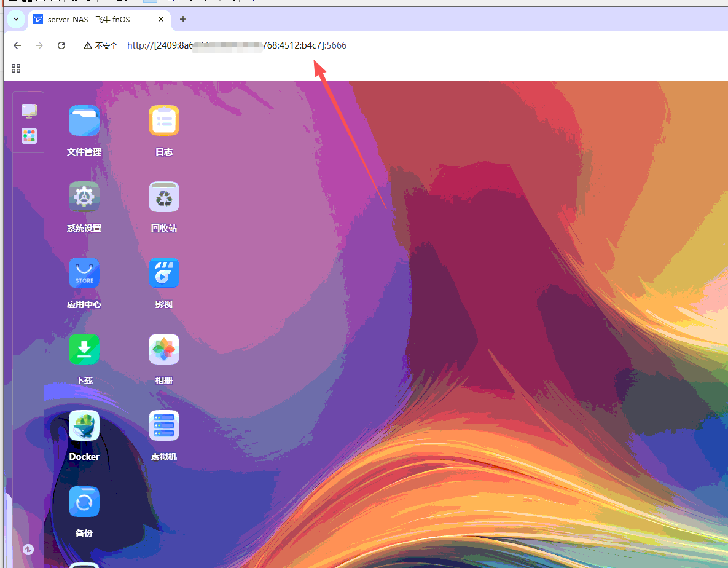Open a new browser tab
The height and width of the screenshot is (568, 728).
click(x=183, y=19)
